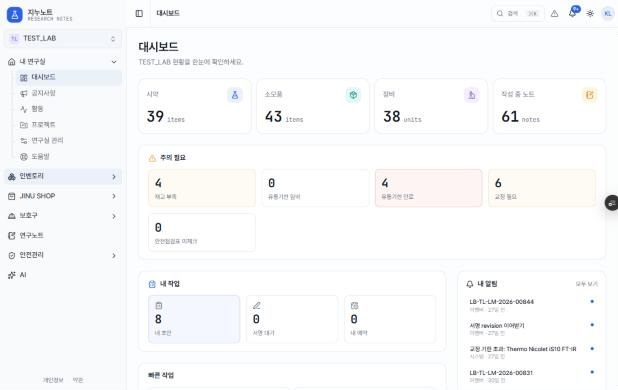
Task: Open the notification bell with 9+ badge
Action: pyautogui.click(x=572, y=13)
